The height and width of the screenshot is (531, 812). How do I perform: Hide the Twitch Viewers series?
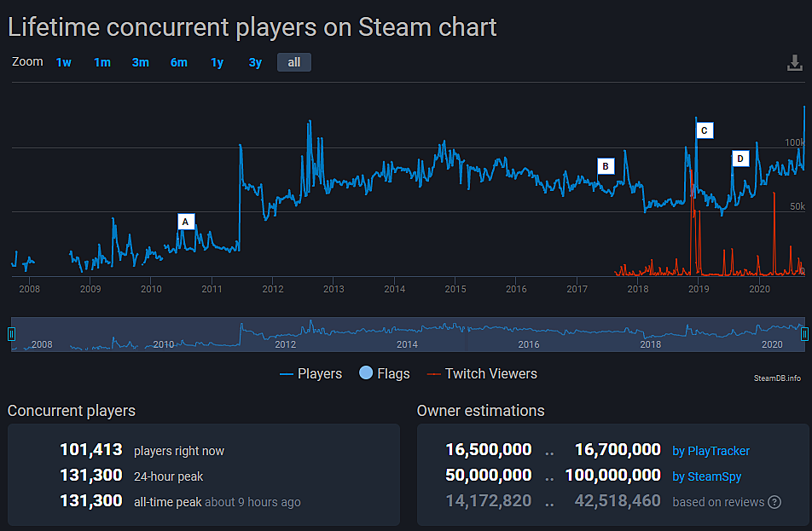pyautogui.click(x=481, y=373)
